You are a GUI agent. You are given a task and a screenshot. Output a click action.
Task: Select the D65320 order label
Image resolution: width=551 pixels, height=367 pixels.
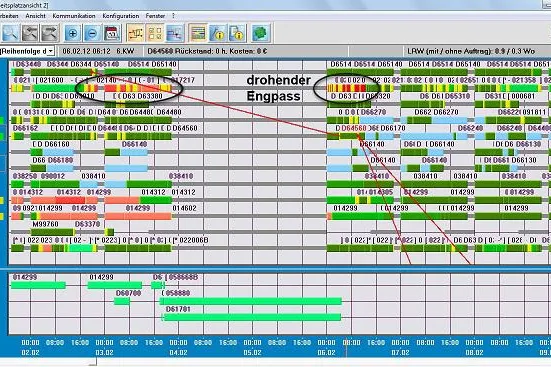[378, 96]
